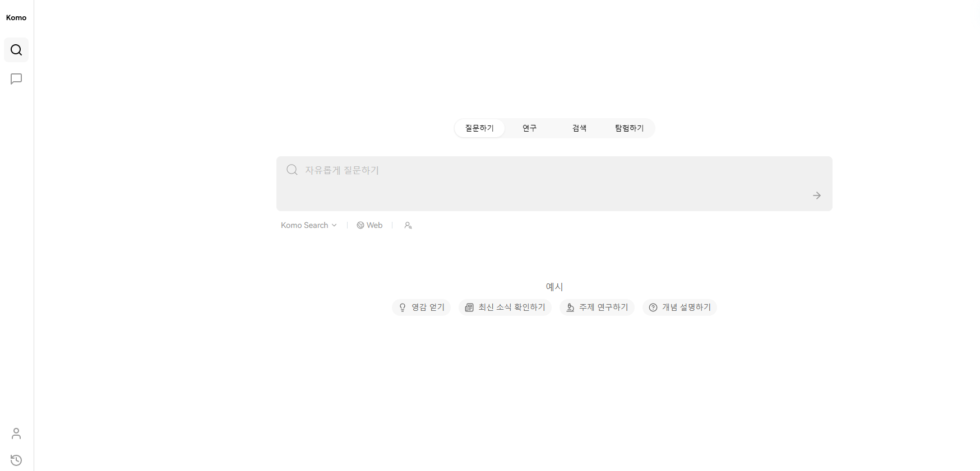This screenshot has width=980, height=471.
Task: Open the search icon in sidebar
Action: (x=16, y=50)
